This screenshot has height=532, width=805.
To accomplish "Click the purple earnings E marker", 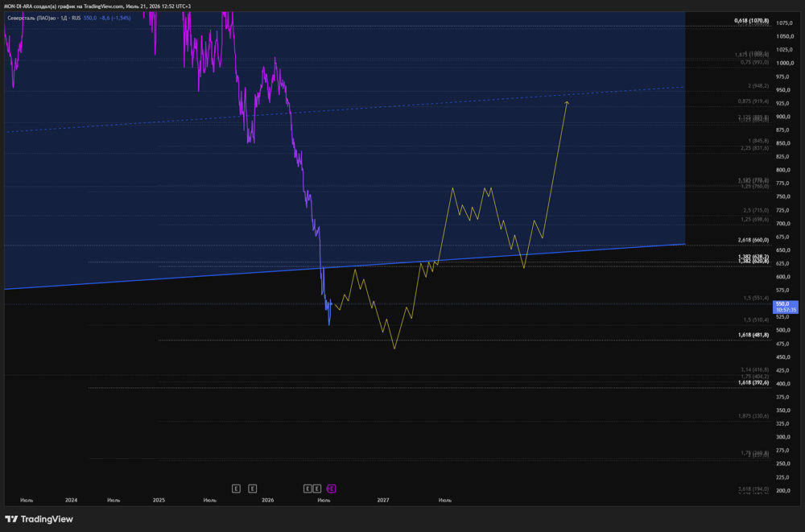I will pos(331,489).
